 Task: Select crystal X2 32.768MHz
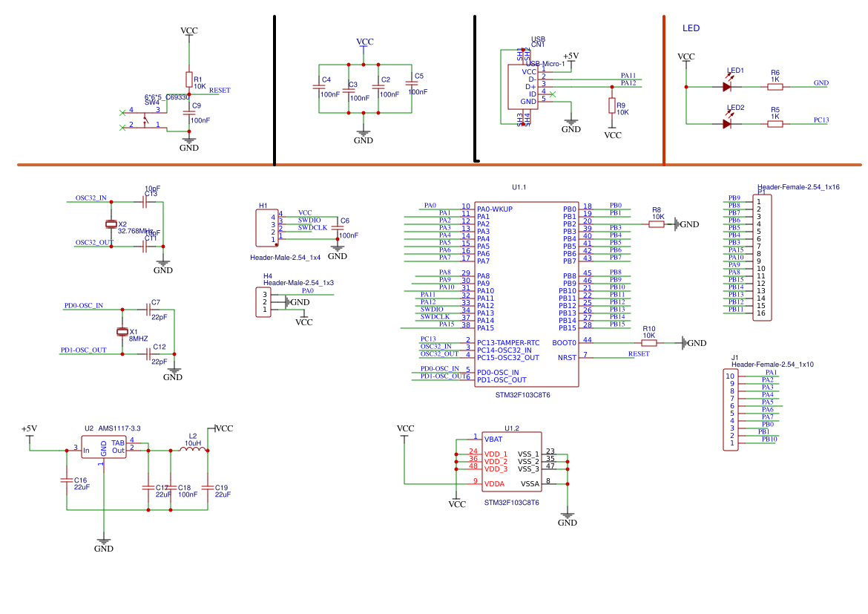[111, 224]
